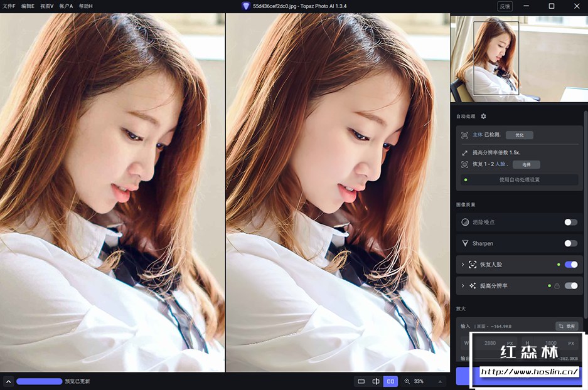Open the 视图V menu
Image resolution: width=588 pixels, height=390 pixels.
[x=47, y=6]
